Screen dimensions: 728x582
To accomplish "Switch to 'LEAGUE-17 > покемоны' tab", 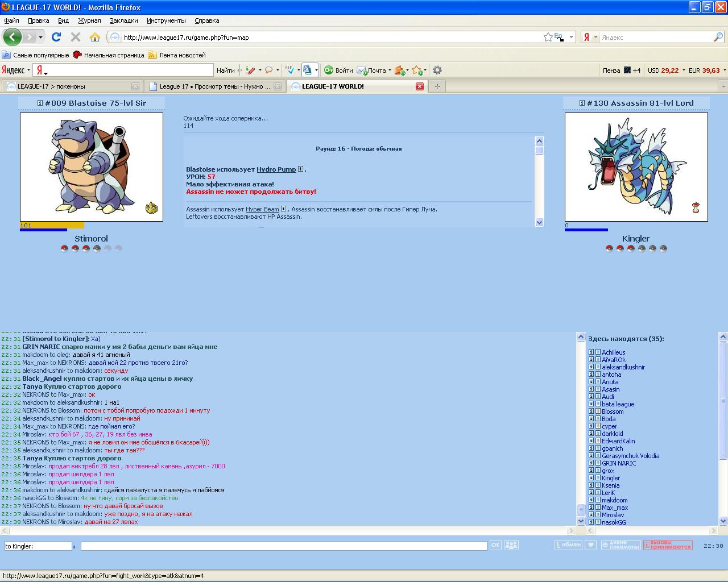I will 72,86.
